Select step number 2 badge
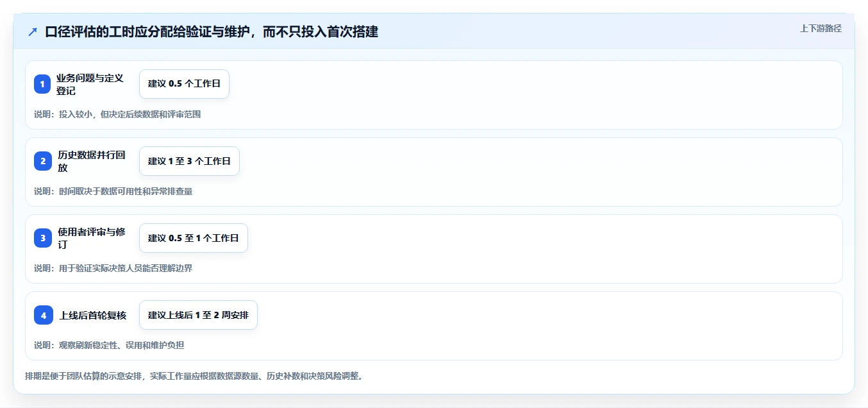This screenshot has height=408, width=868. 43,161
